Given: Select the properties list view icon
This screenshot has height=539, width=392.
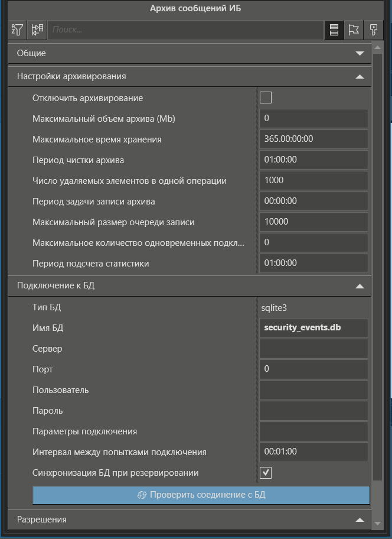Looking at the screenshot, I should [x=334, y=30].
